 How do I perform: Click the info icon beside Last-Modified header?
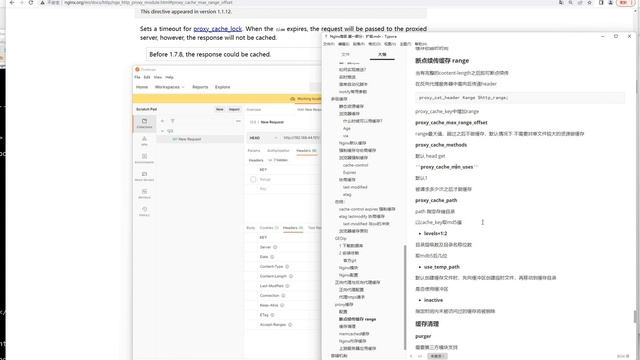[x=287, y=286]
